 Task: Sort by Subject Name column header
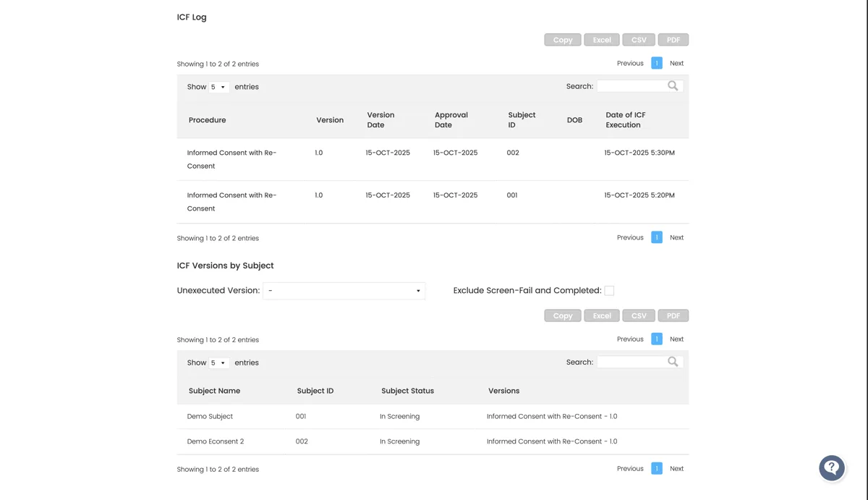pos(213,391)
